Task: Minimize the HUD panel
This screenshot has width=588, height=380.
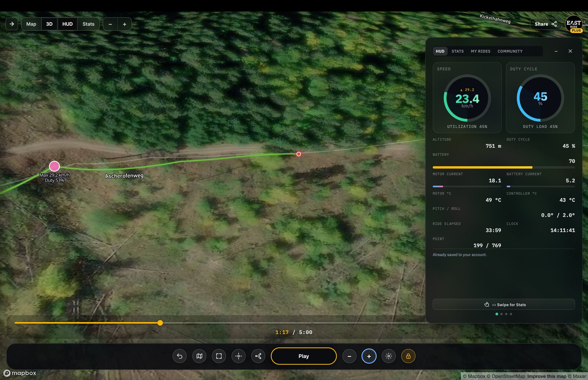Action: [x=556, y=51]
